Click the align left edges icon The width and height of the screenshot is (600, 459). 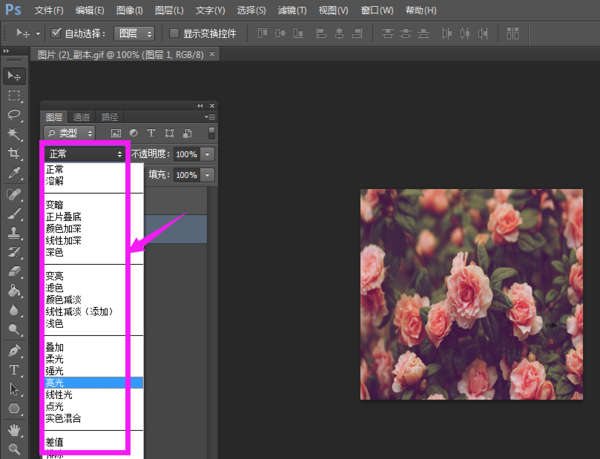321,34
